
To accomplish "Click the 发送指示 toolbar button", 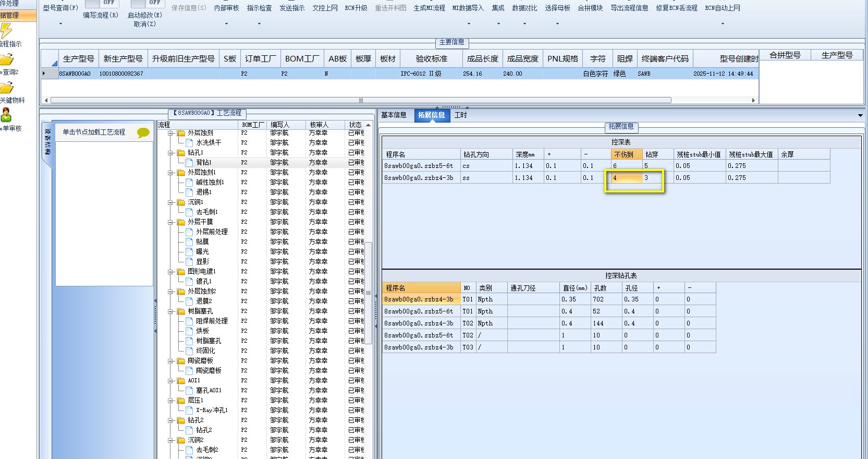I will (292, 8).
